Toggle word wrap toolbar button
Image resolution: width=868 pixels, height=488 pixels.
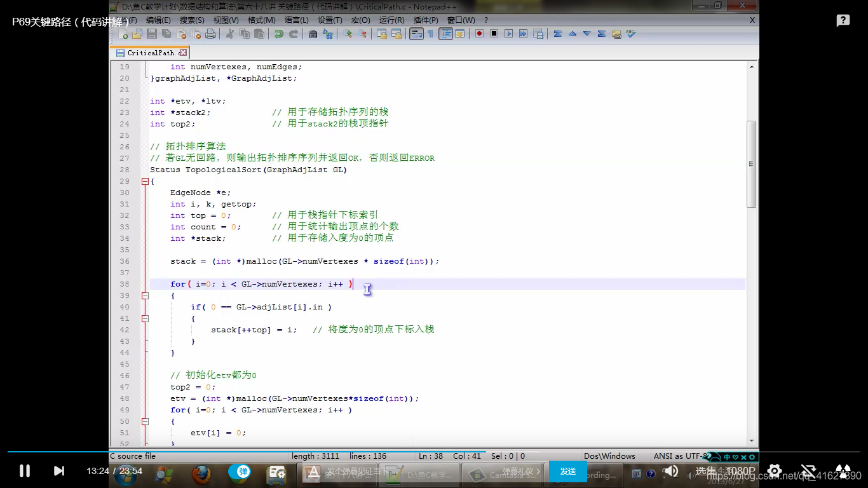pyautogui.click(x=416, y=34)
